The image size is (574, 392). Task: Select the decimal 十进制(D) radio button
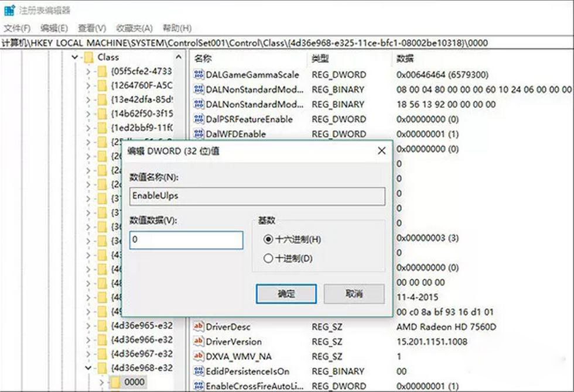(x=269, y=258)
